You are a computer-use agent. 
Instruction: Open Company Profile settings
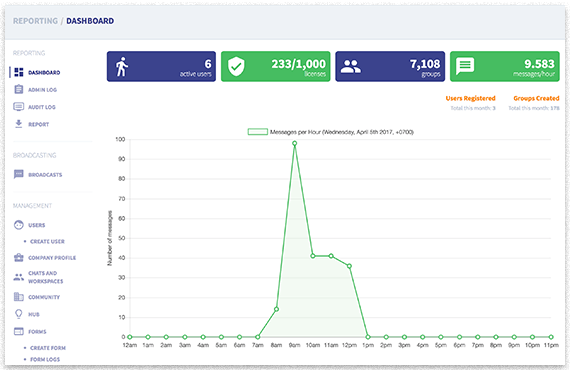tap(52, 258)
